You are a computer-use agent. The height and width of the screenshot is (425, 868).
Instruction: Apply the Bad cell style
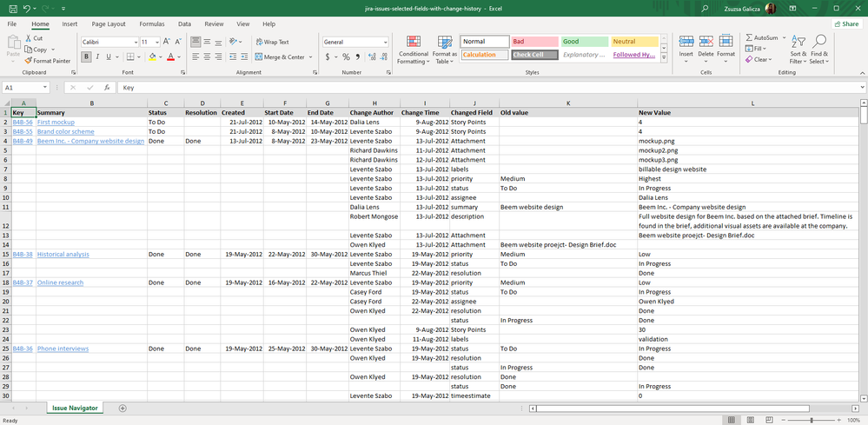pos(534,42)
